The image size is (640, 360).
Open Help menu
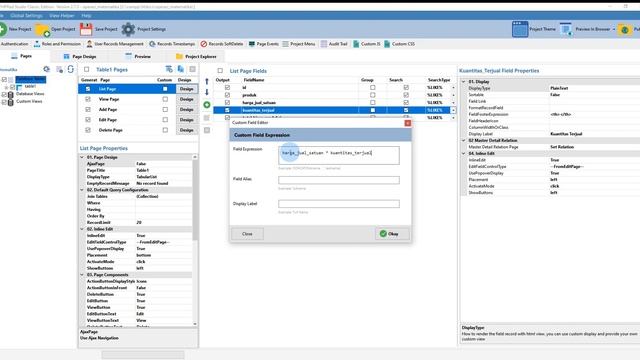[86, 16]
